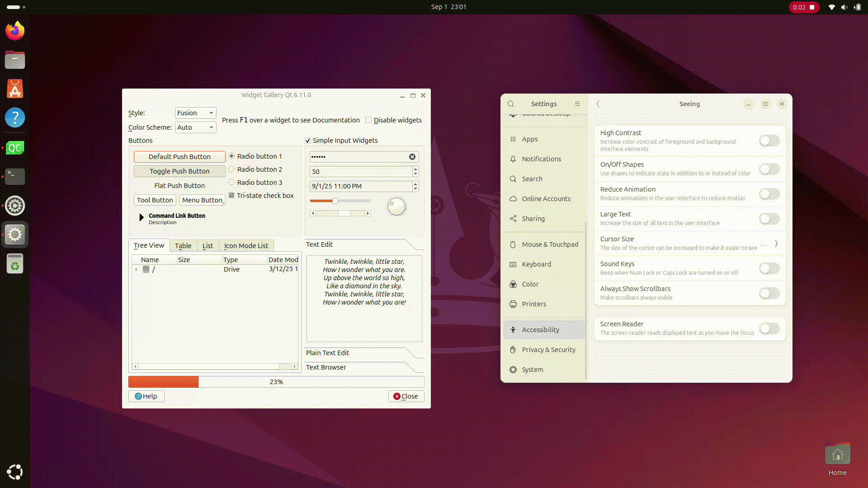Open the Color Scheme dropdown
This screenshot has width=868, height=488.
(x=195, y=127)
